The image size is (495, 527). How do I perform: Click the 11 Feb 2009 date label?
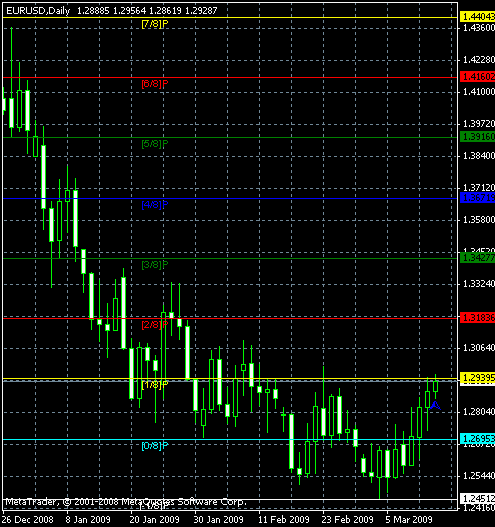coord(283,520)
